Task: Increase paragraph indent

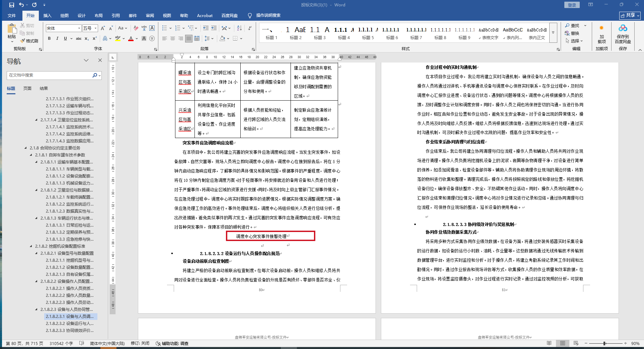Action: [x=214, y=28]
